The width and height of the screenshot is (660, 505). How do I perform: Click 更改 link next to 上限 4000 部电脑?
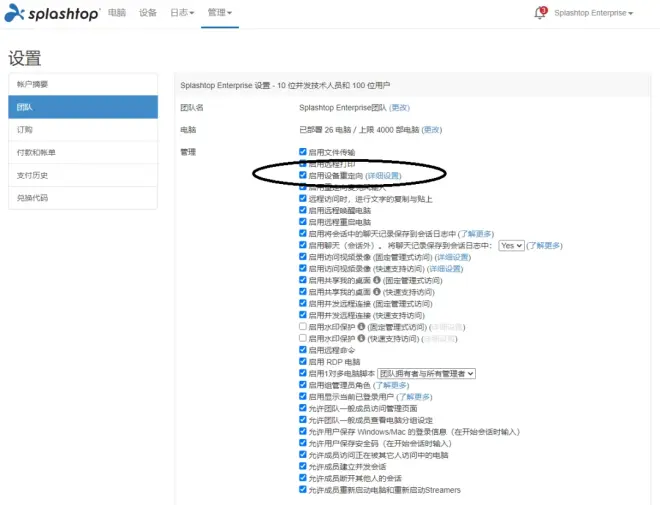pos(432,130)
